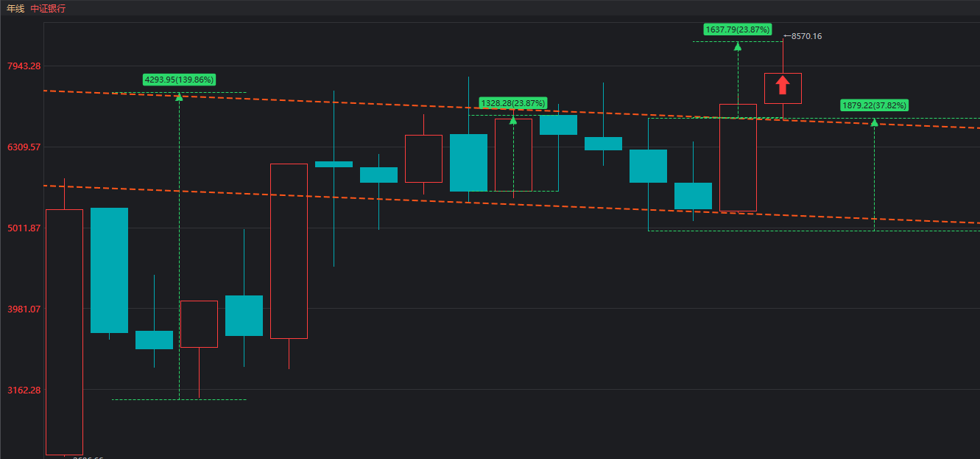
Task: Select the 年线 period label
Action: click(x=15, y=8)
